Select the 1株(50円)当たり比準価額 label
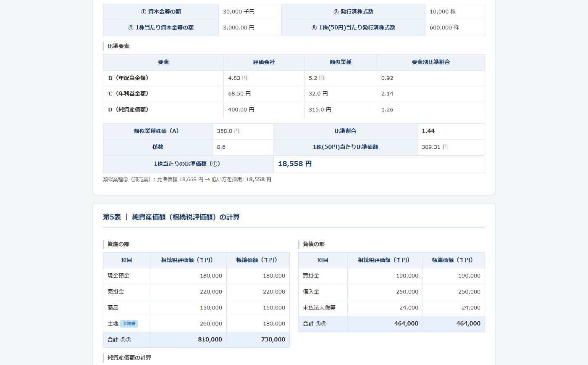The width and height of the screenshot is (588, 365). (x=345, y=147)
